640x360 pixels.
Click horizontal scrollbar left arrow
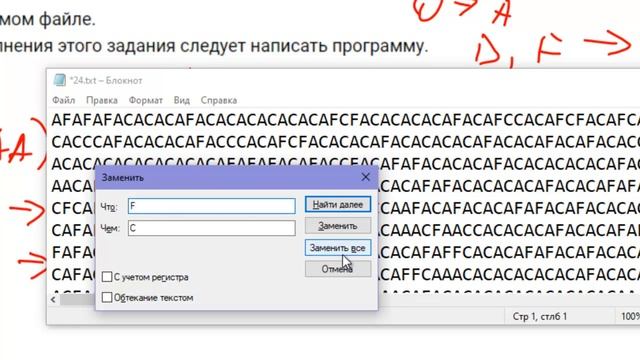tap(53, 300)
